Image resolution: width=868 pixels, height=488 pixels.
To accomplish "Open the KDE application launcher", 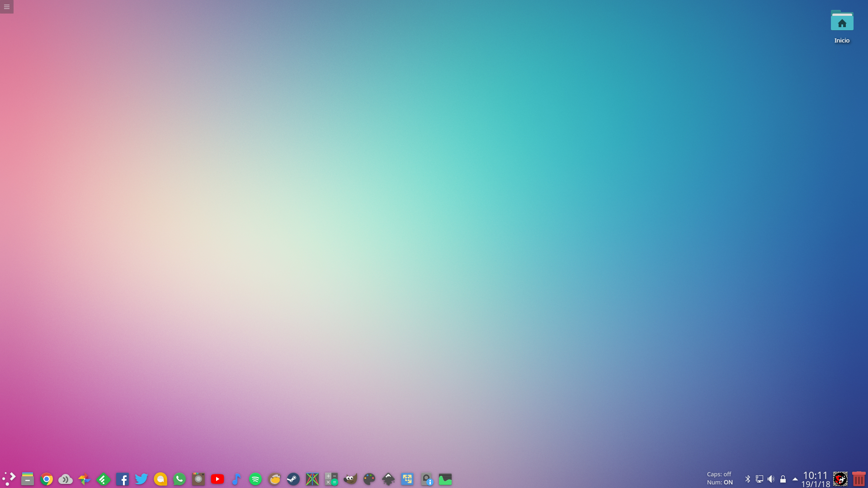I will pyautogui.click(x=9, y=479).
